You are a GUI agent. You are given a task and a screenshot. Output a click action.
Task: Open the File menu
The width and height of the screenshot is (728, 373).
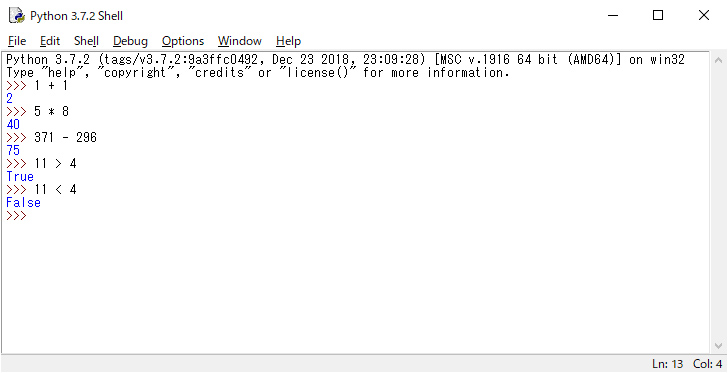(17, 41)
